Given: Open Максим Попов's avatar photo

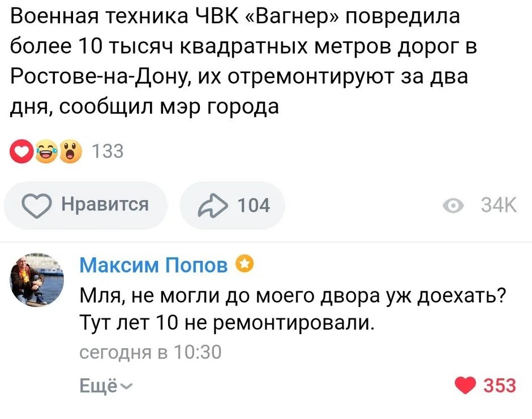Looking at the screenshot, I should click(37, 280).
